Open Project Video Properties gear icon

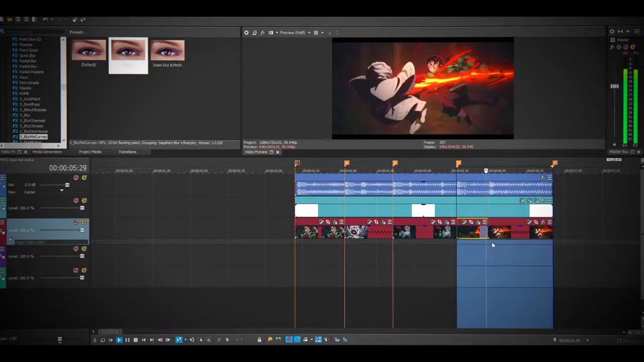[x=246, y=33]
